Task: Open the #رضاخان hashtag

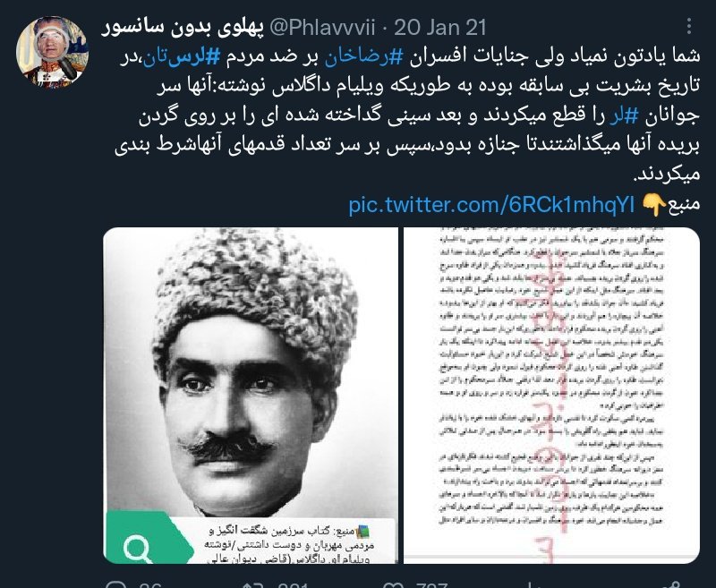Action: pos(364,57)
